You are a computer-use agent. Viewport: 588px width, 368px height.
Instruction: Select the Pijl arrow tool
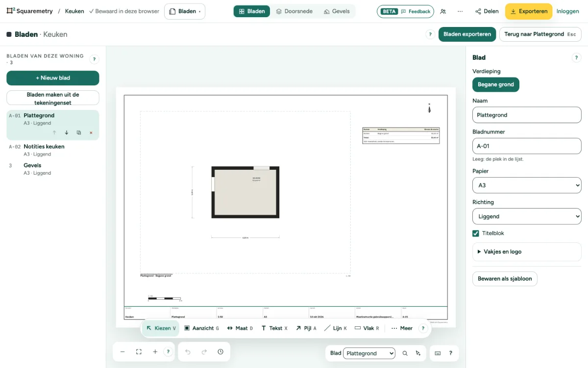(306, 328)
